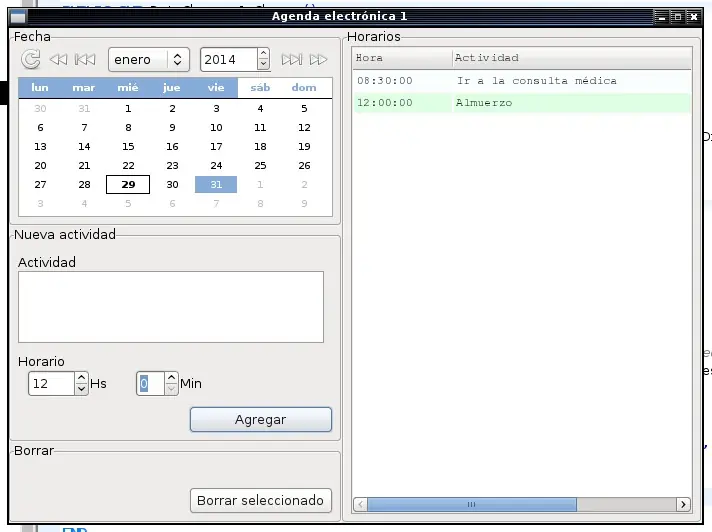Increase the Hs hour spinner
712x532 pixels.
coord(81,378)
